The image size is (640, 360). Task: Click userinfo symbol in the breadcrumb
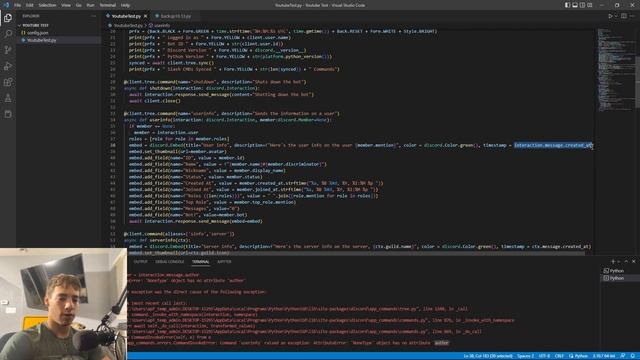(162, 25)
